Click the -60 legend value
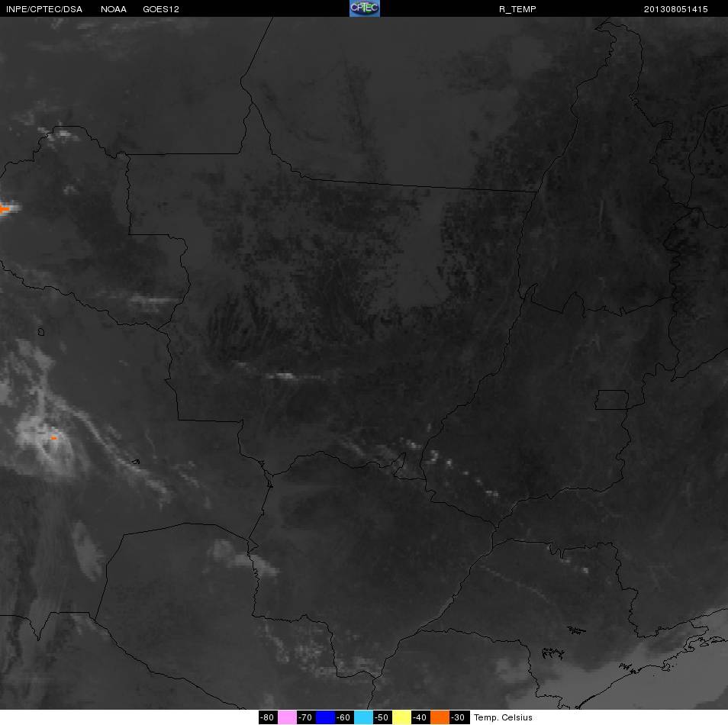The width and height of the screenshot is (728, 725). point(344,717)
